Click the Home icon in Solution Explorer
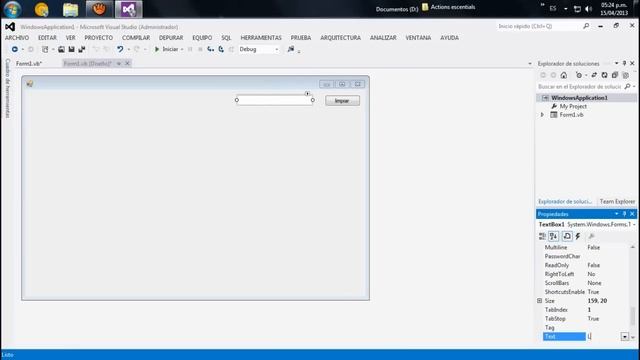The width and height of the screenshot is (640, 360). point(564,75)
